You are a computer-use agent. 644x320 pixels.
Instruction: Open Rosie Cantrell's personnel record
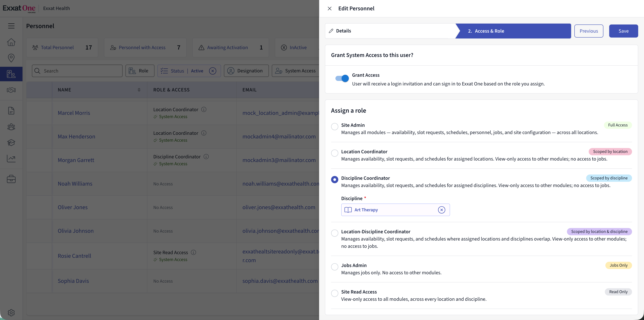coord(75,256)
